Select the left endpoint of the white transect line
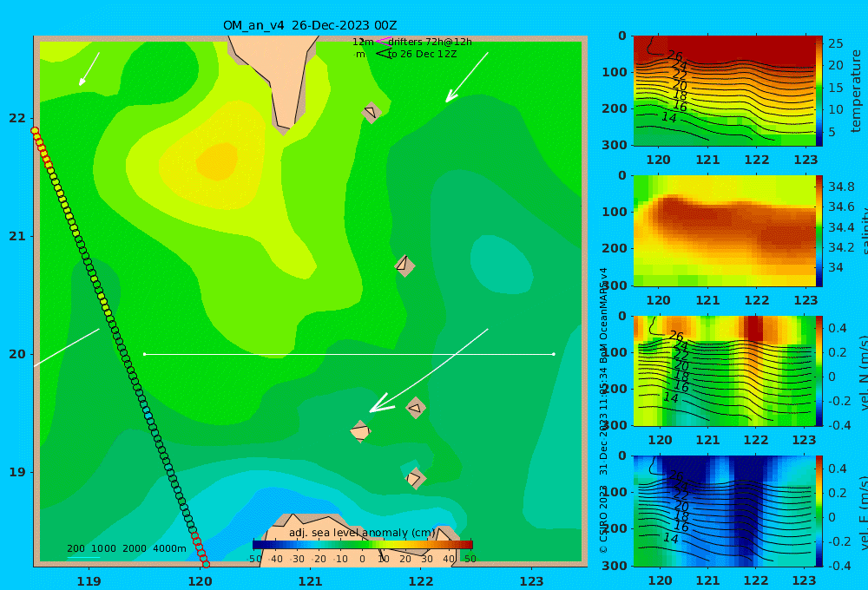 click(x=144, y=354)
